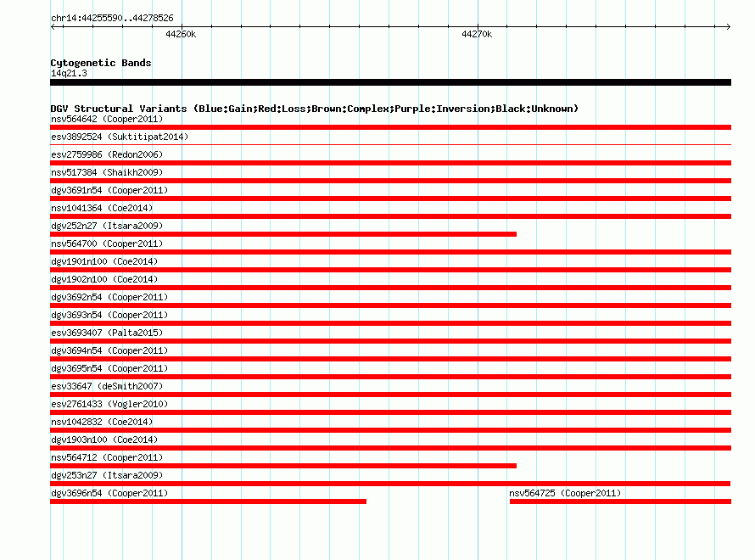The image size is (755, 560).
Task: Open dgv3693n54 (Cooper2011) entry
Action: point(109,315)
